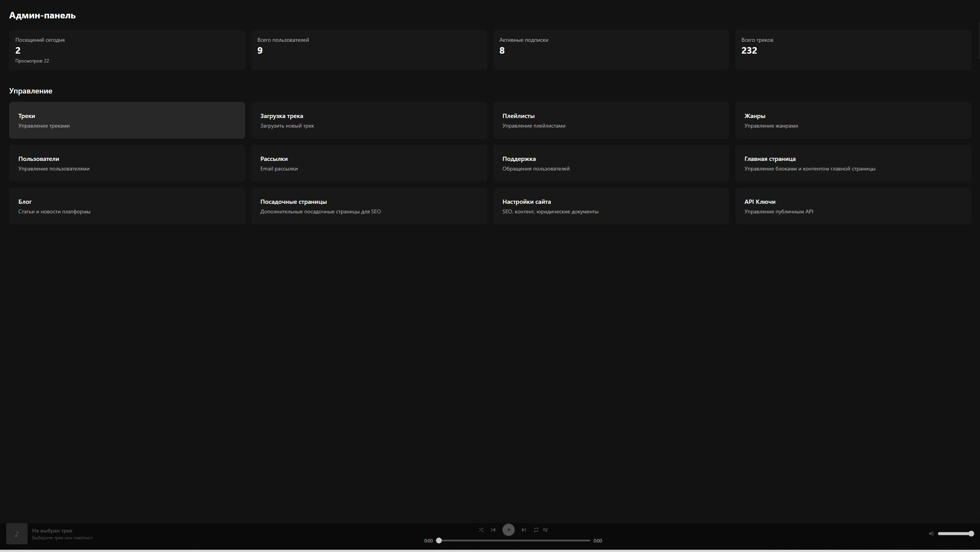Open Поддержка user requests
980x552 pixels.
[x=611, y=163]
